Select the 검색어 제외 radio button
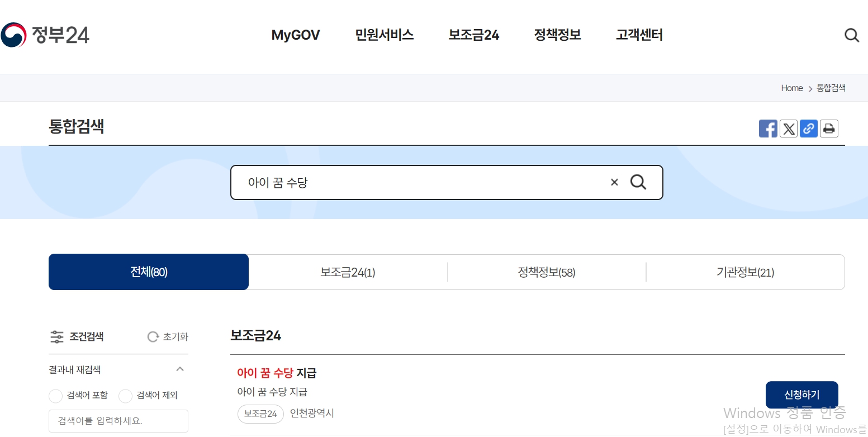This screenshot has width=868, height=437. pyautogui.click(x=126, y=396)
